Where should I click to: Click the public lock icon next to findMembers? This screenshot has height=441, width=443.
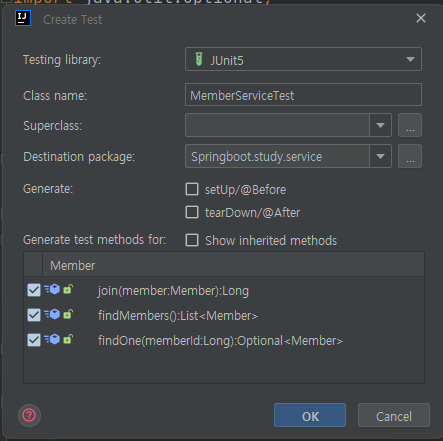tap(68, 314)
